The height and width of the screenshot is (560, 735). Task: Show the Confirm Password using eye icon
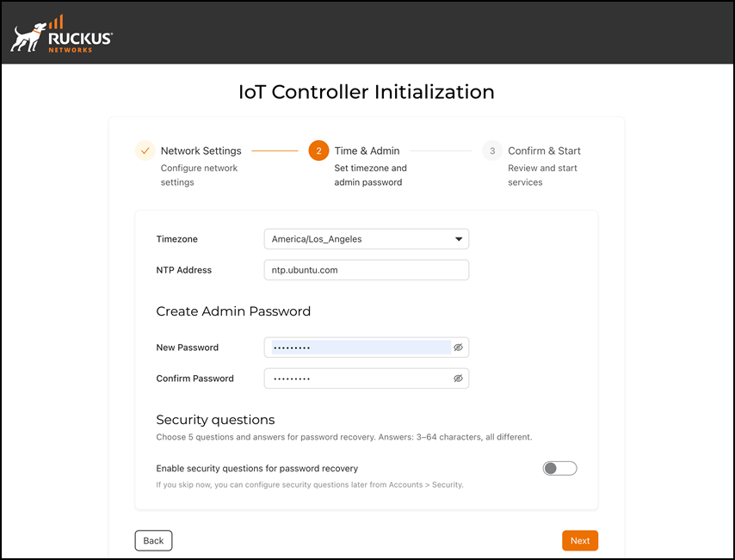click(458, 378)
